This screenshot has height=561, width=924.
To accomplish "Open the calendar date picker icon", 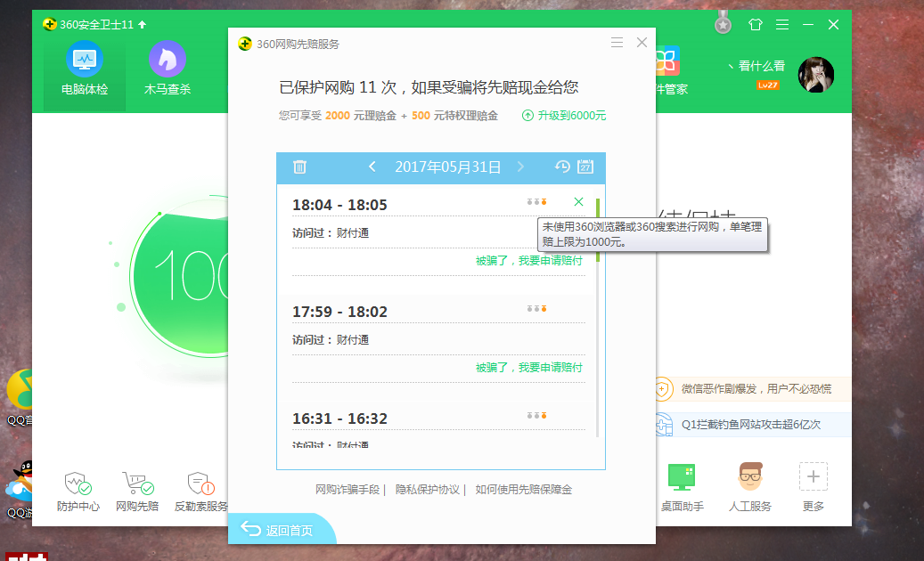I will [x=585, y=167].
